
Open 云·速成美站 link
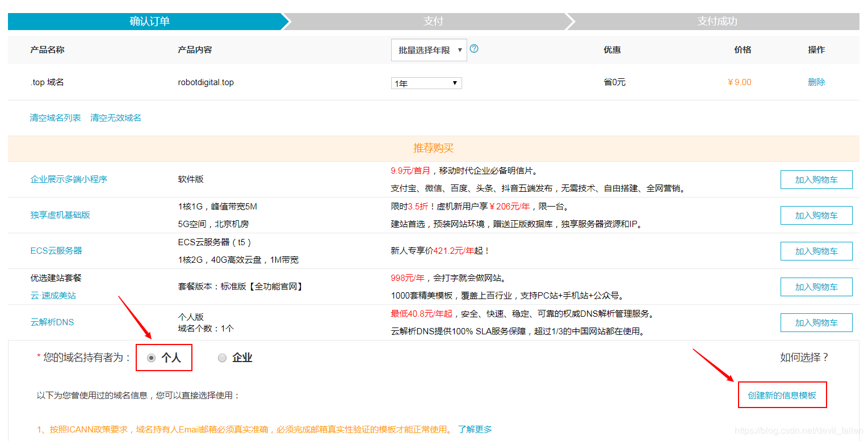tap(53, 296)
